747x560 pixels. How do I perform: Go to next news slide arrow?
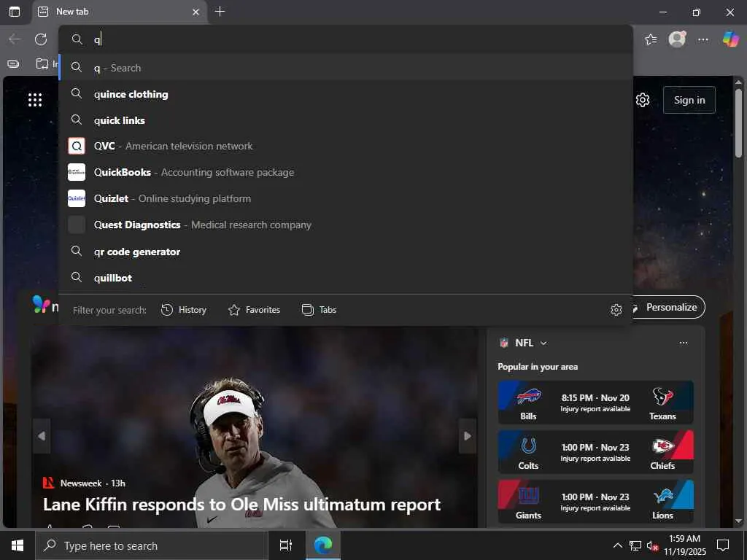click(468, 436)
